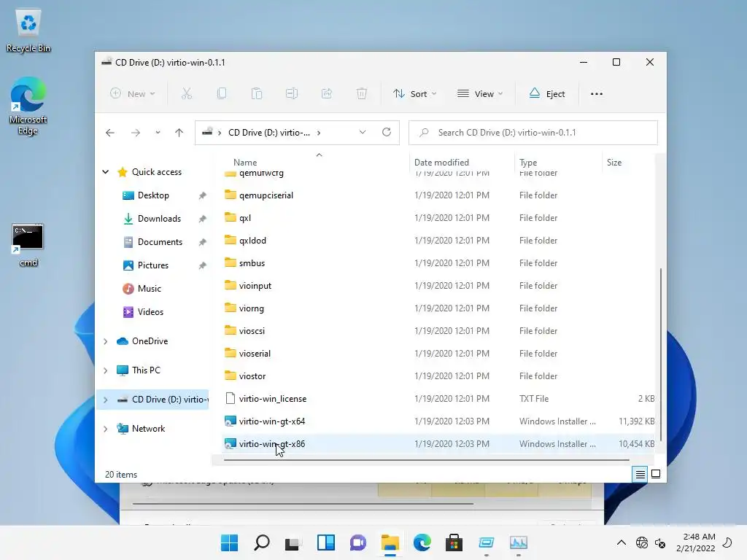Open clock and date in taskbar
The width and height of the screenshot is (747, 560).
click(x=695, y=542)
